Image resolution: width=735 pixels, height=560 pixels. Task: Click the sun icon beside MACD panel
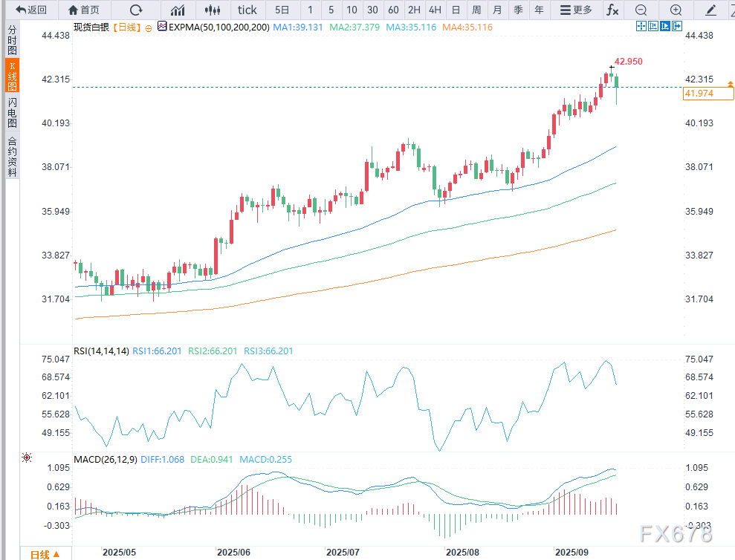coord(27,458)
